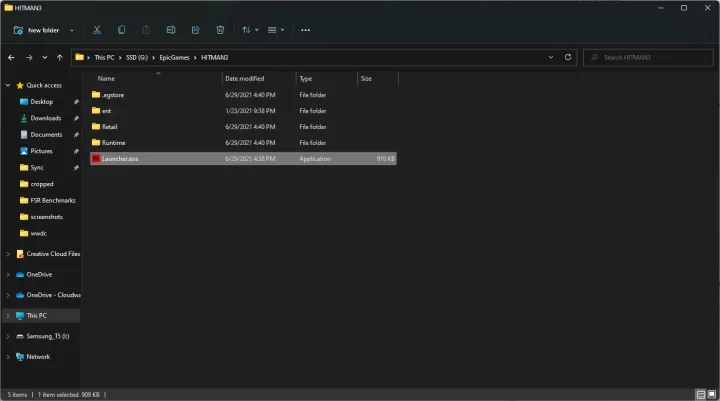Screen dimensions: 720x401
Task: Open the See more ellipsis menu
Action: [305, 30]
